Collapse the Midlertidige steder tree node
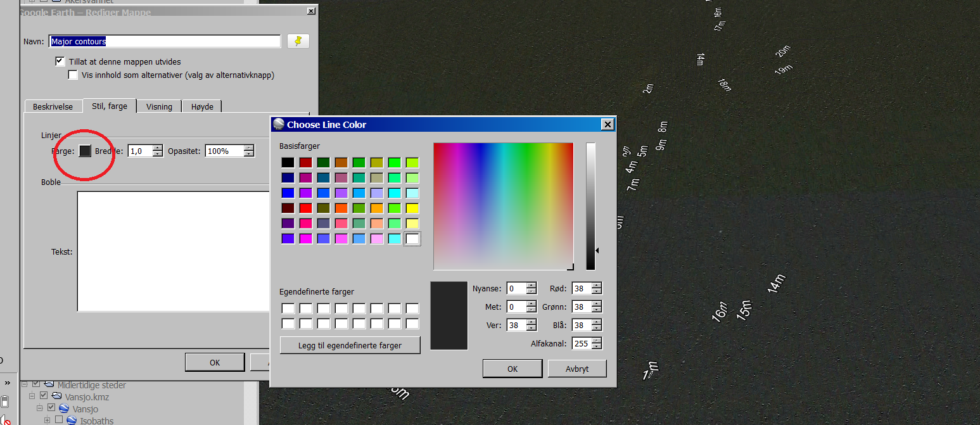 coord(25,384)
